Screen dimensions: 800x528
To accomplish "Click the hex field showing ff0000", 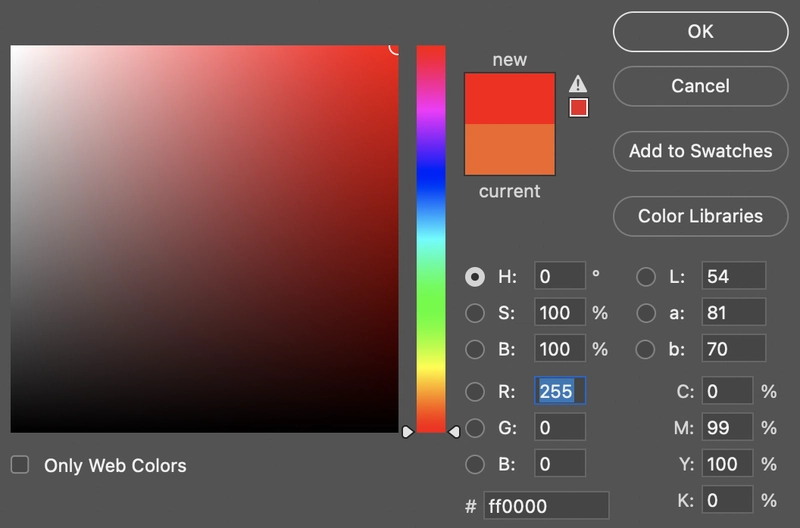I will tap(546, 506).
